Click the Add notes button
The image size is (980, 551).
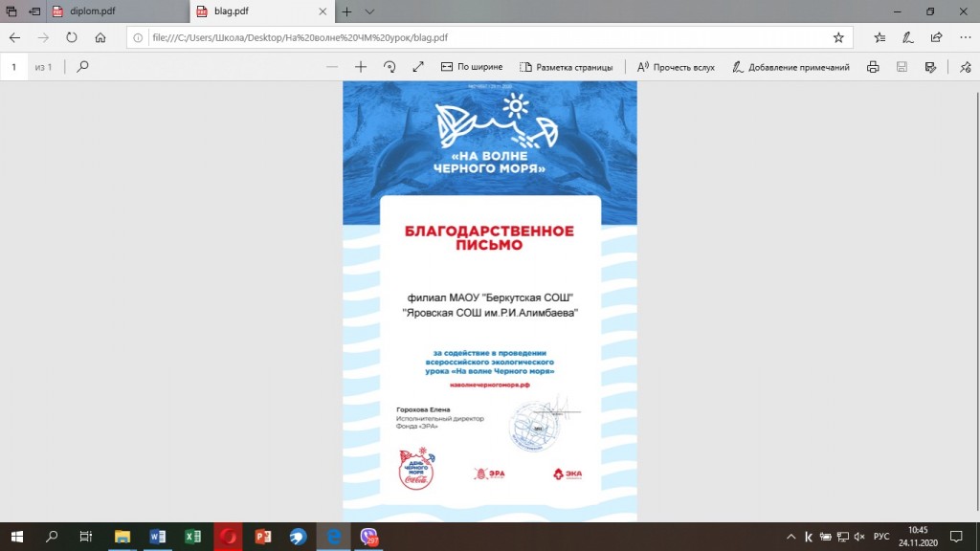pos(791,67)
